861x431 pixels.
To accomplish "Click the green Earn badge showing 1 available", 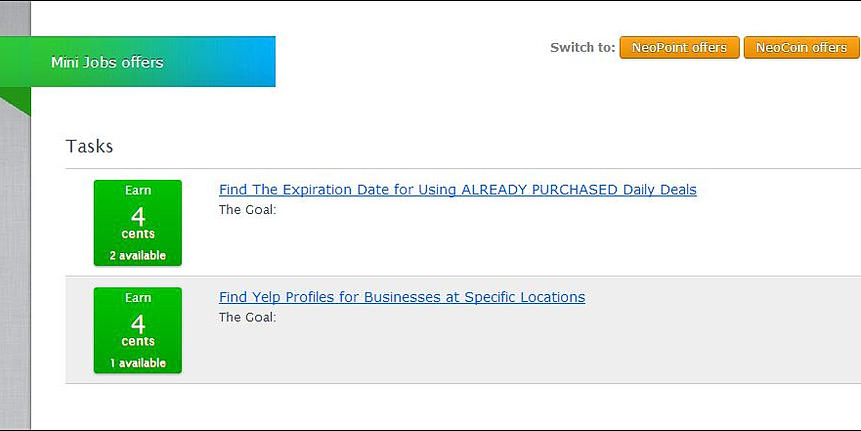I will pyautogui.click(x=138, y=330).
